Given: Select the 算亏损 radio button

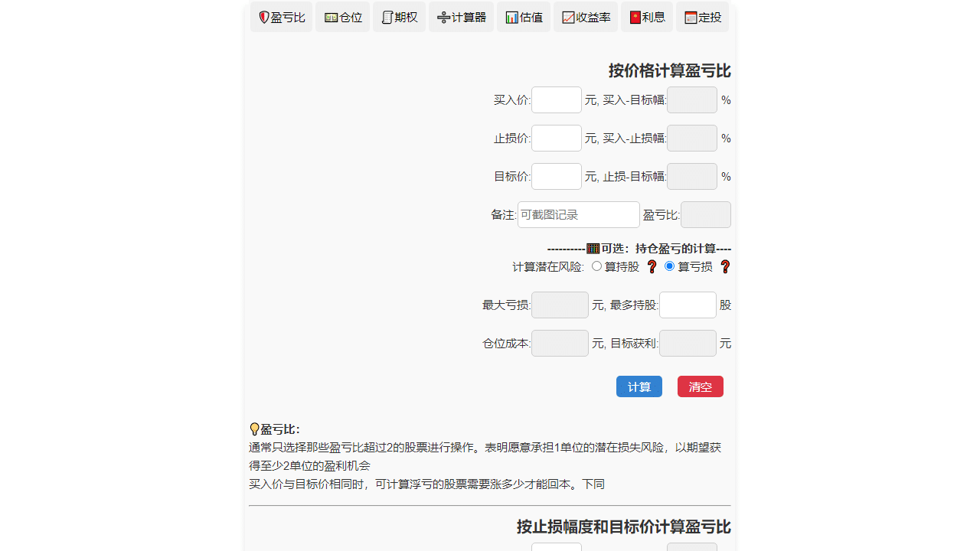Looking at the screenshot, I should click(670, 266).
